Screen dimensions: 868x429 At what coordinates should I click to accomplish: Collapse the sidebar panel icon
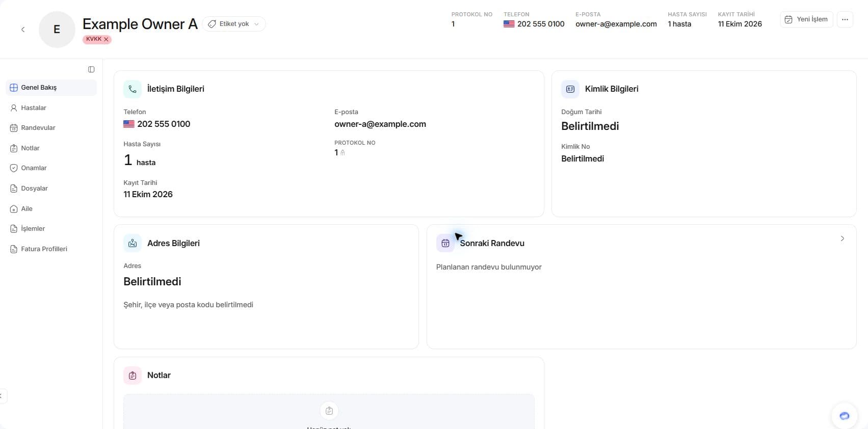91,69
